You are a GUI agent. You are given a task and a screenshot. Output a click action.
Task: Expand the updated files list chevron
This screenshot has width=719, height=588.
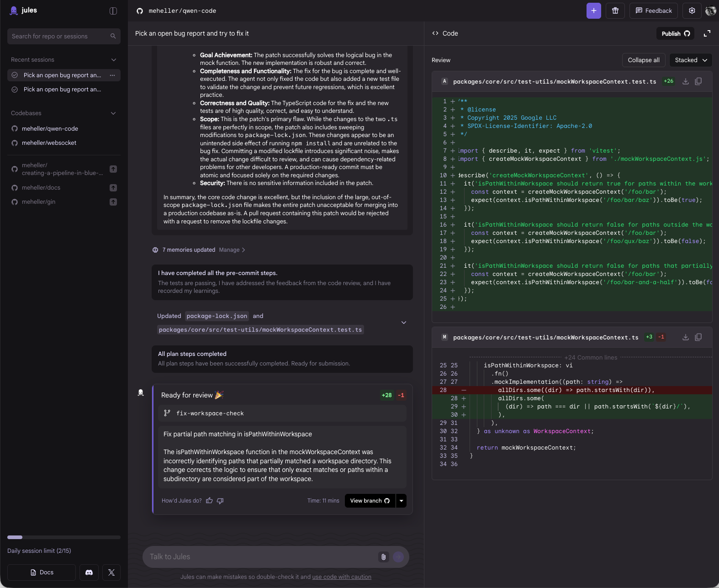click(x=403, y=323)
